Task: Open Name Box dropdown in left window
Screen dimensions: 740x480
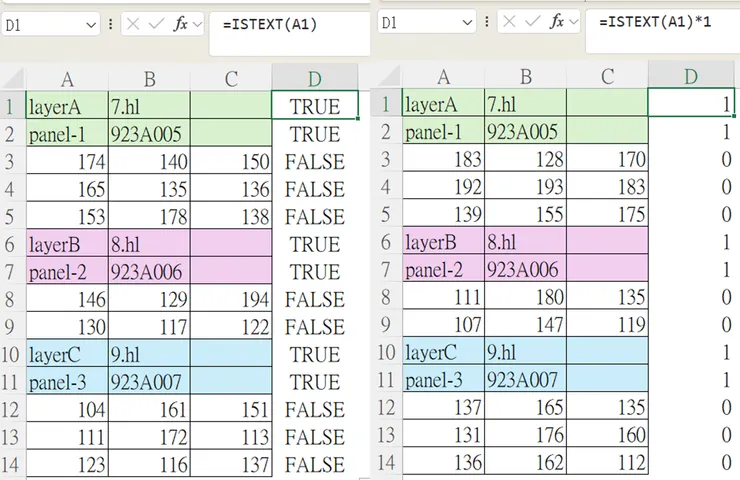Action: click(x=91, y=25)
